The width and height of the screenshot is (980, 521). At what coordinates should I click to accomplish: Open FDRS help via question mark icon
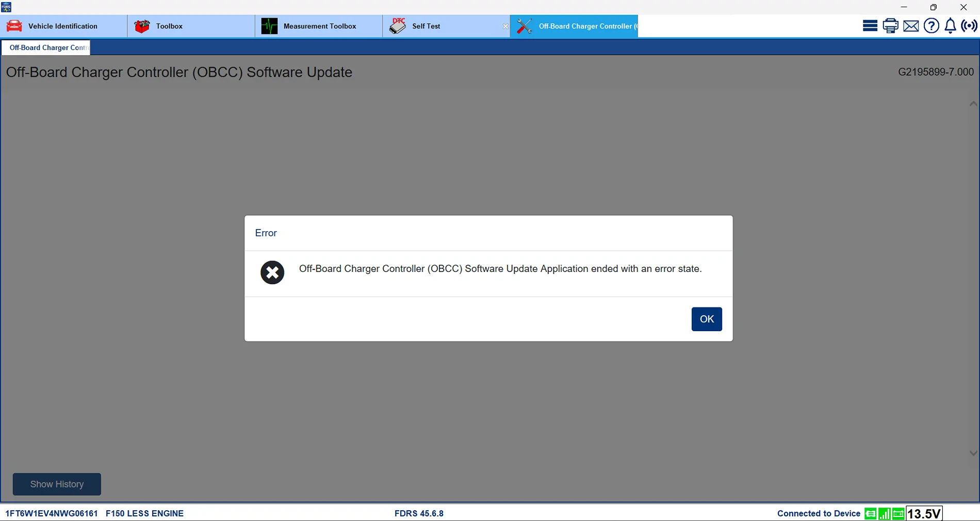[932, 26]
